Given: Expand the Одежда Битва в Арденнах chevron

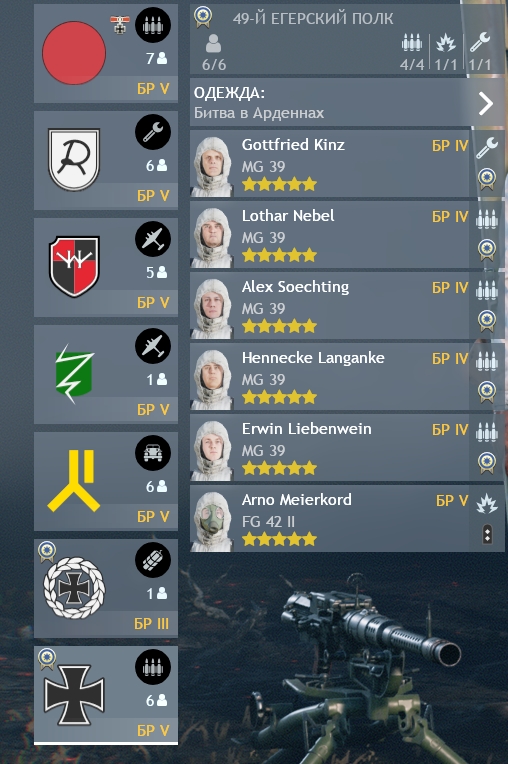Looking at the screenshot, I should coord(485,103).
